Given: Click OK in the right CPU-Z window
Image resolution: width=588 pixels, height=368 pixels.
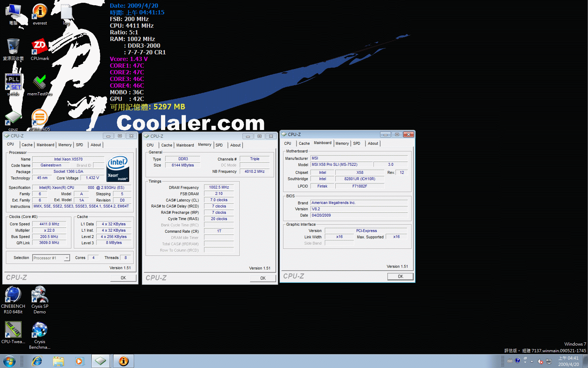Looking at the screenshot, I should click(x=400, y=277).
